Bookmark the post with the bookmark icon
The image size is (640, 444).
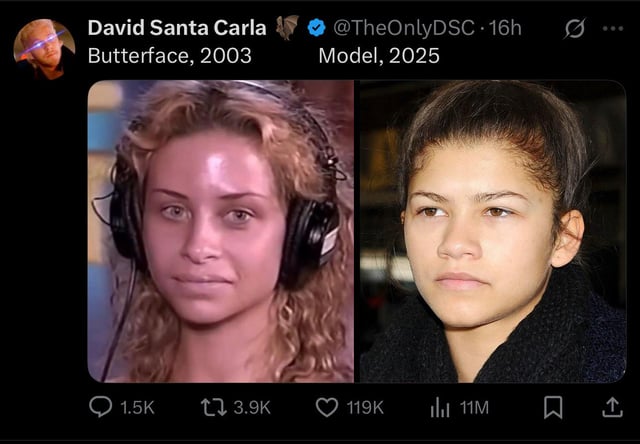coord(553,407)
